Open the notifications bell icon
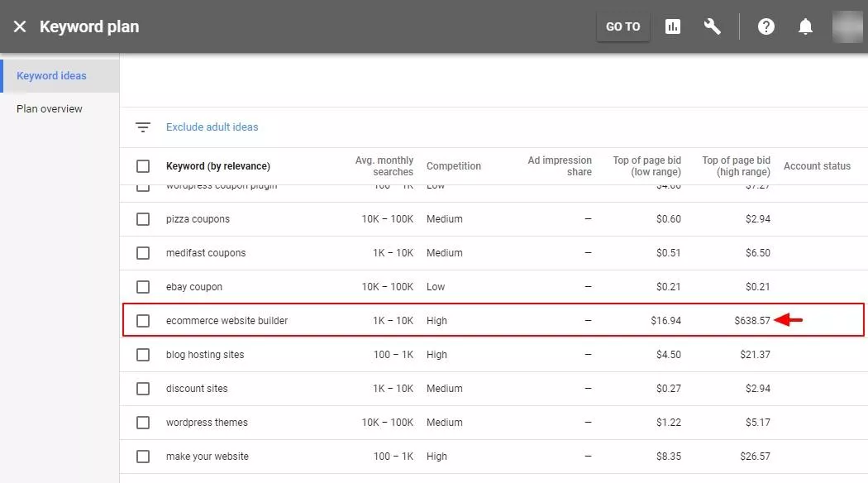Image resolution: width=868 pixels, height=483 pixels. pos(805,26)
